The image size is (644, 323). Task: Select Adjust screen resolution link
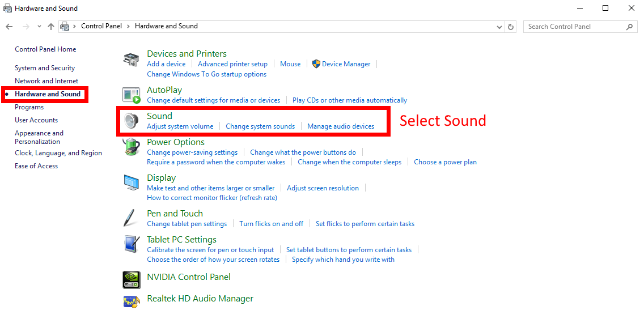pyautogui.click(x=323, y=188)
